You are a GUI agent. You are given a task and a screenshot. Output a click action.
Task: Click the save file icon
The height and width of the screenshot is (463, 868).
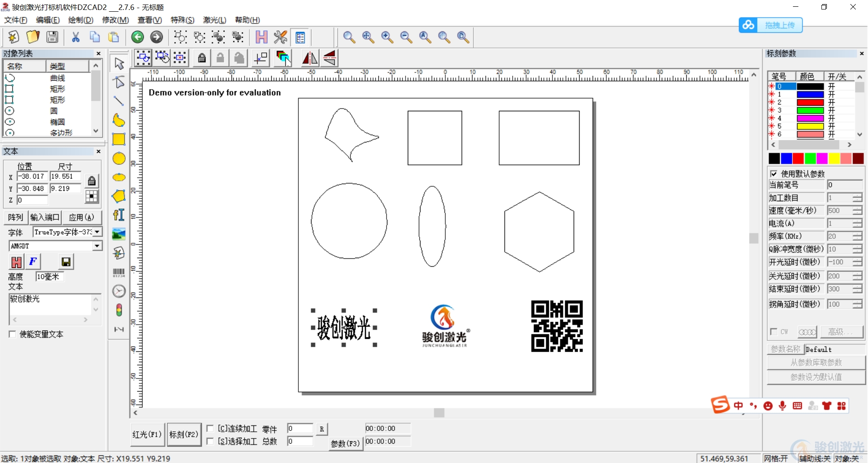point(52,37)
